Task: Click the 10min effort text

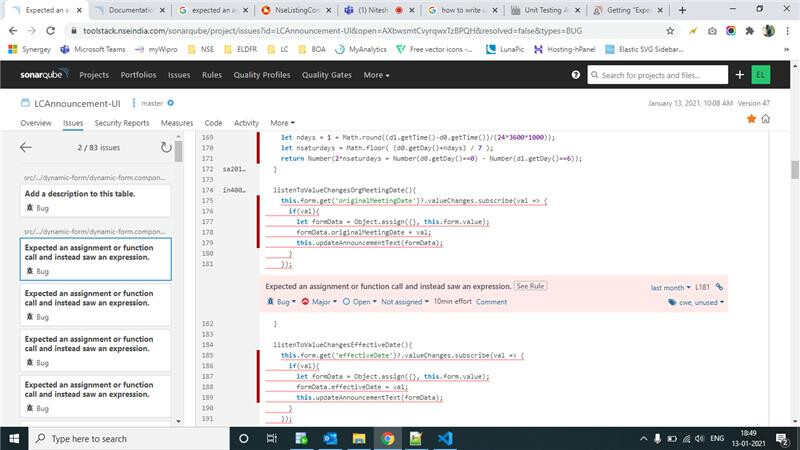Action: point(453,302)
